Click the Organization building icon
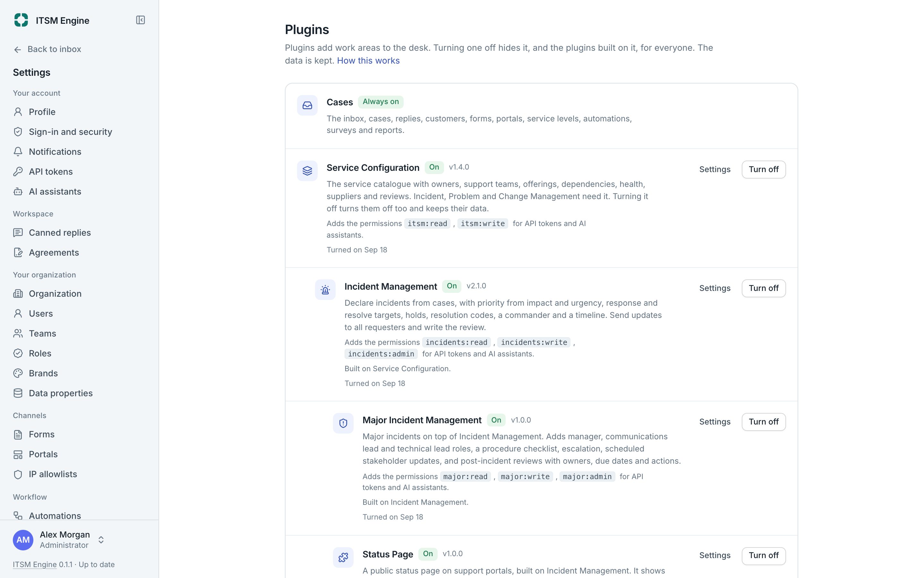The width and height of the screenshot is (924, 578). coord(18,293)
